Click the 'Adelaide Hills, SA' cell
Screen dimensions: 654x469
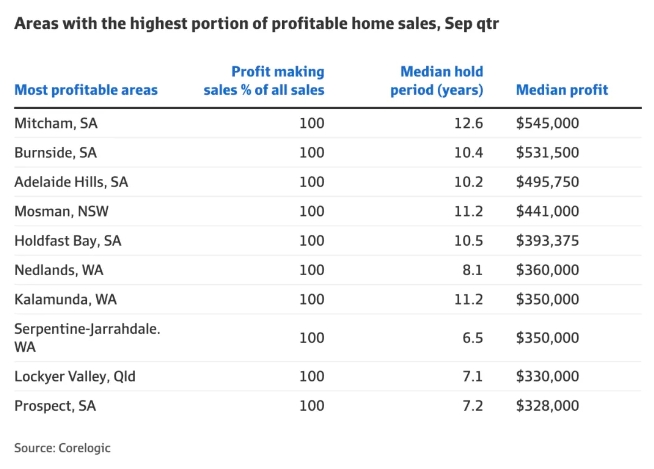(x=71, y=183)
